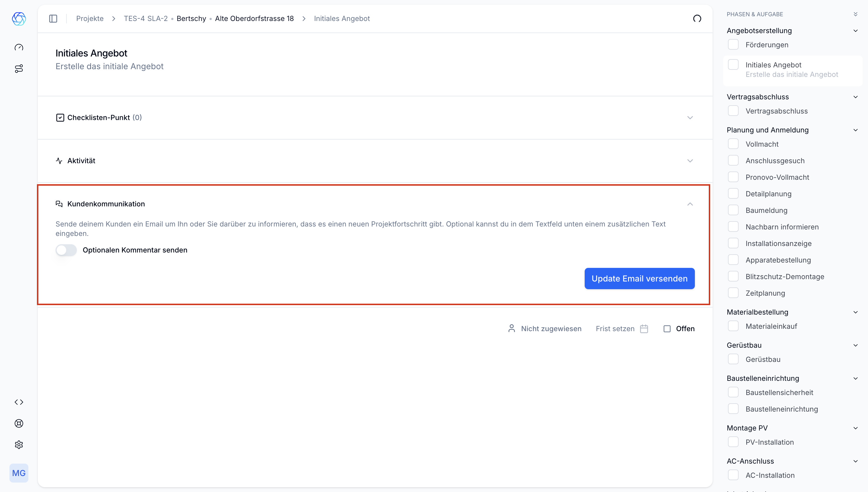The image size is (868, 492).
Task: Open the settings gear icon
Action: [x=19, y=445]
